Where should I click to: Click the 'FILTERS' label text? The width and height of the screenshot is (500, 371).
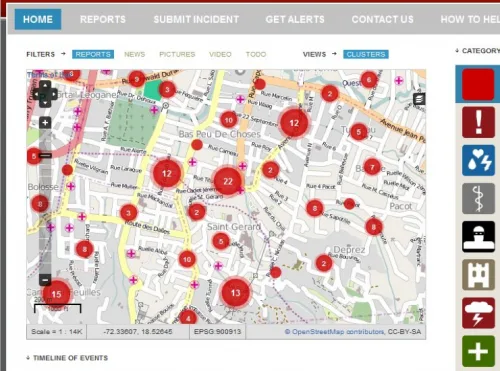41,54
